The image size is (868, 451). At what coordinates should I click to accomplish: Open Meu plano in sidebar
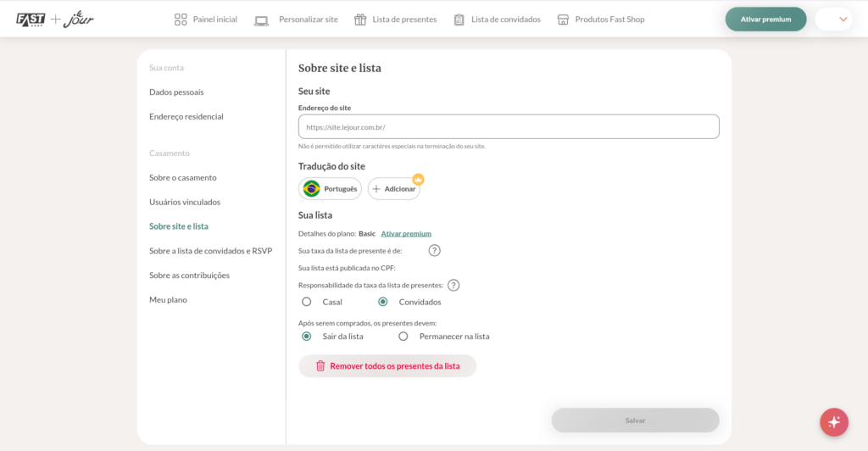pyautogui.click(x=168, y=299)
